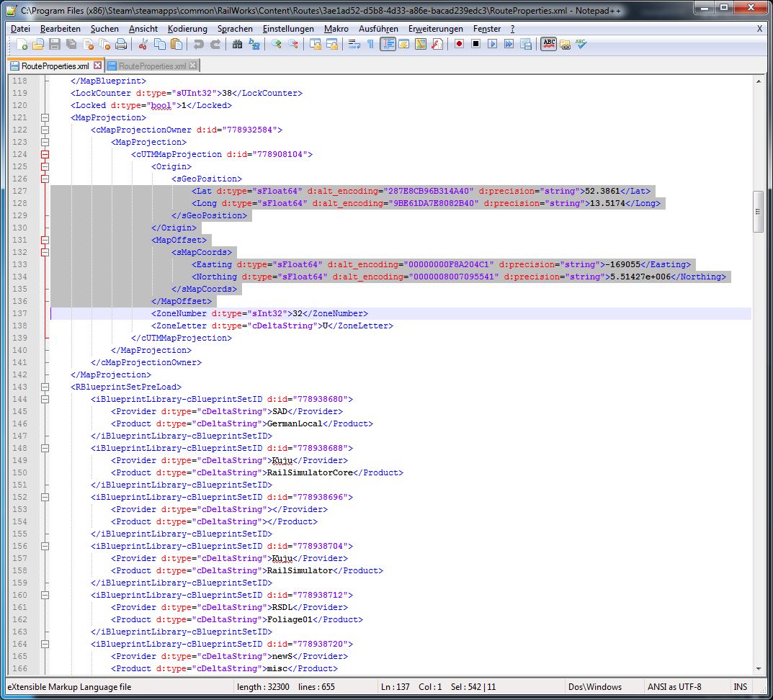
Task: Collapse the RBlueprintSetPreLoad node at line 143
Action: coord(45,387)
